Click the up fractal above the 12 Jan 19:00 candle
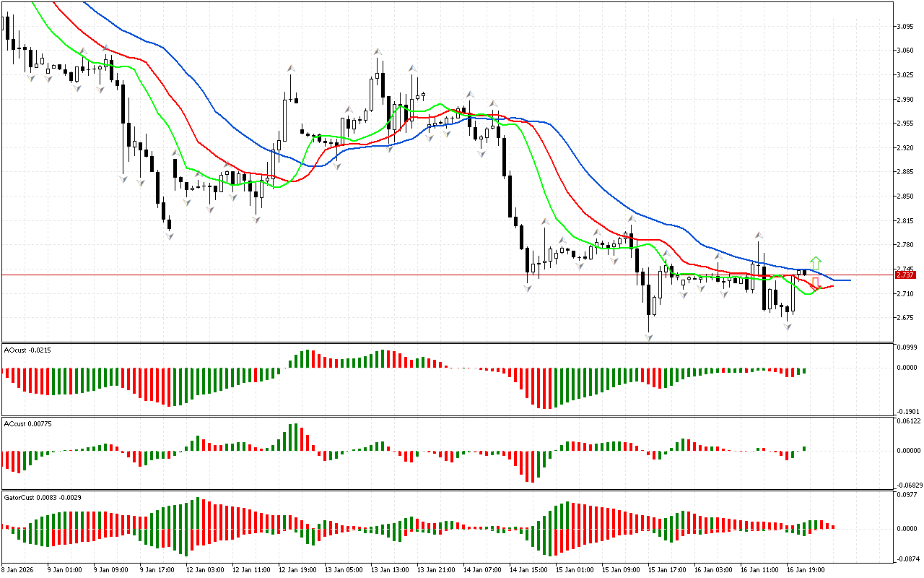924x578 pixels. coord(291,68)
